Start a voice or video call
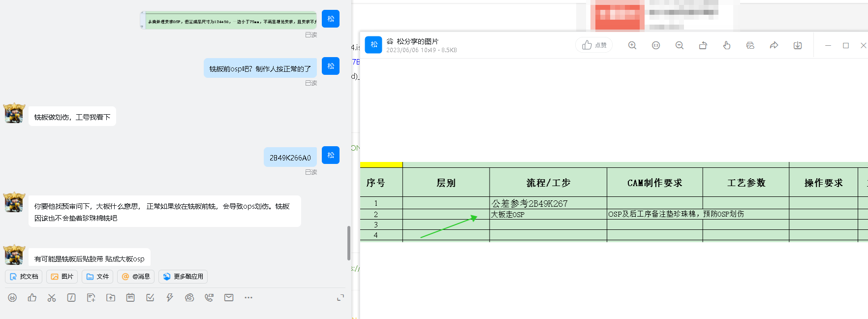This screenshot has width=868, height=319. pyautogui.click(x=209, y=297)
